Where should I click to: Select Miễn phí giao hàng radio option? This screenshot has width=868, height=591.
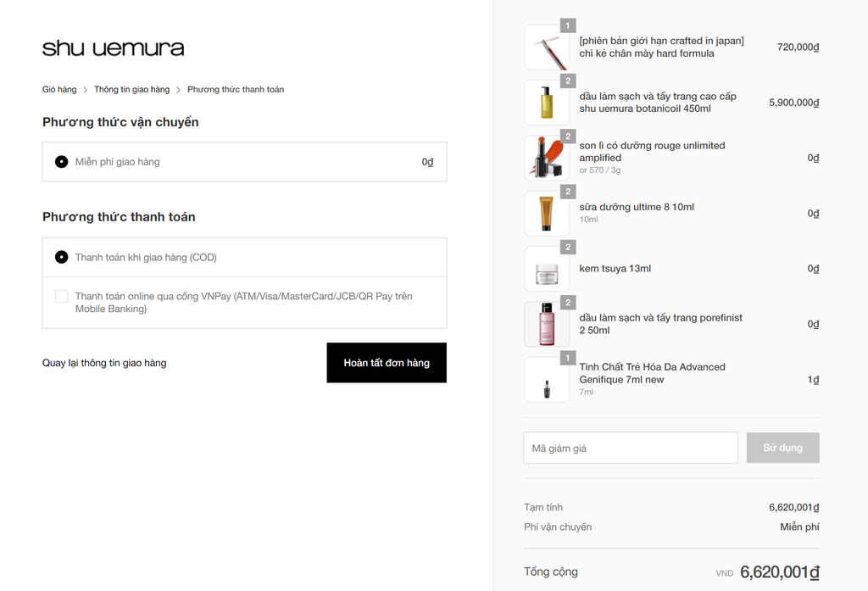[x=61, y=162]
